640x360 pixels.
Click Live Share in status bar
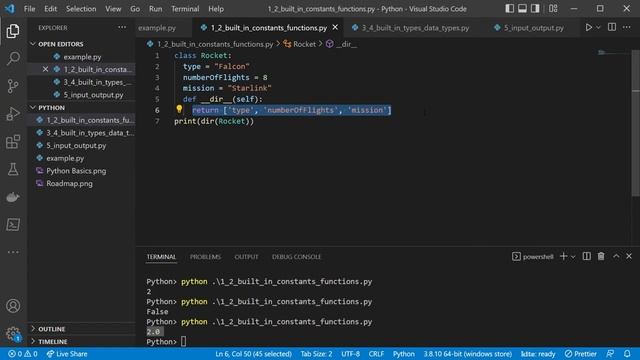(x=67, y=353)
